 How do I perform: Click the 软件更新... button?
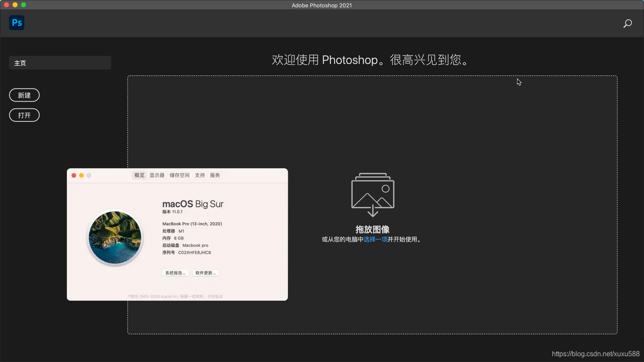point(205,273)
